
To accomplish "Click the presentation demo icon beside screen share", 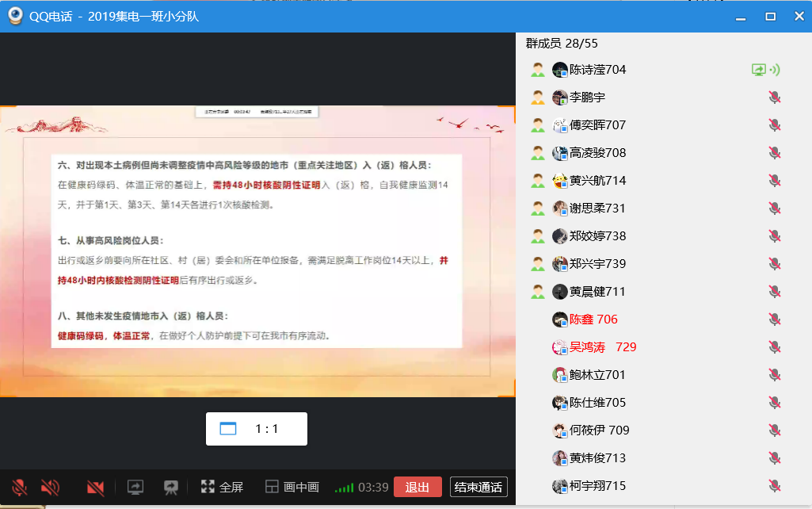I will (170, 487).
